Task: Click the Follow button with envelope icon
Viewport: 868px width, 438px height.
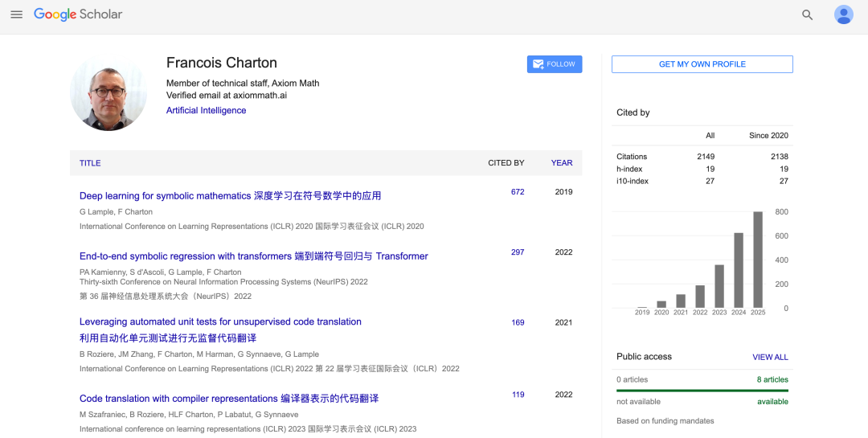Action: tap(555, 64)
